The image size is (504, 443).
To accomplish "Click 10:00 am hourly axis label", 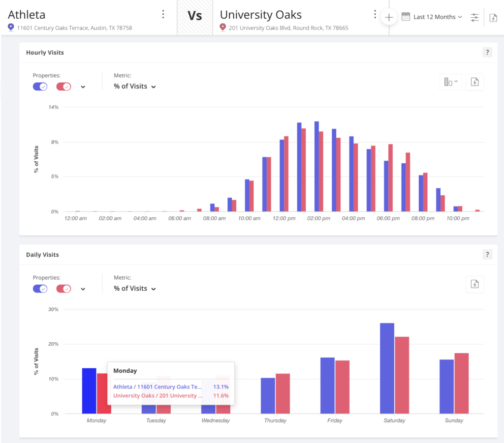I will (249, 218).
